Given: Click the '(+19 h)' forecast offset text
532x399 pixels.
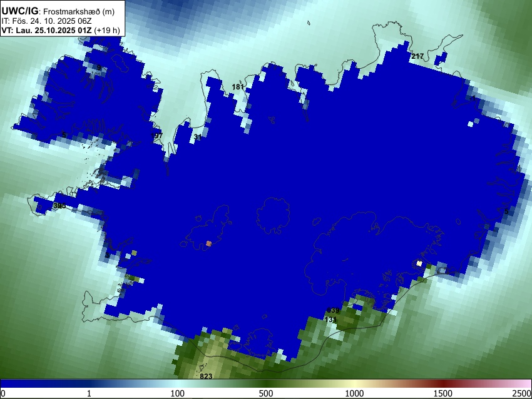Looking at the screenshot, I should point(107,31).
